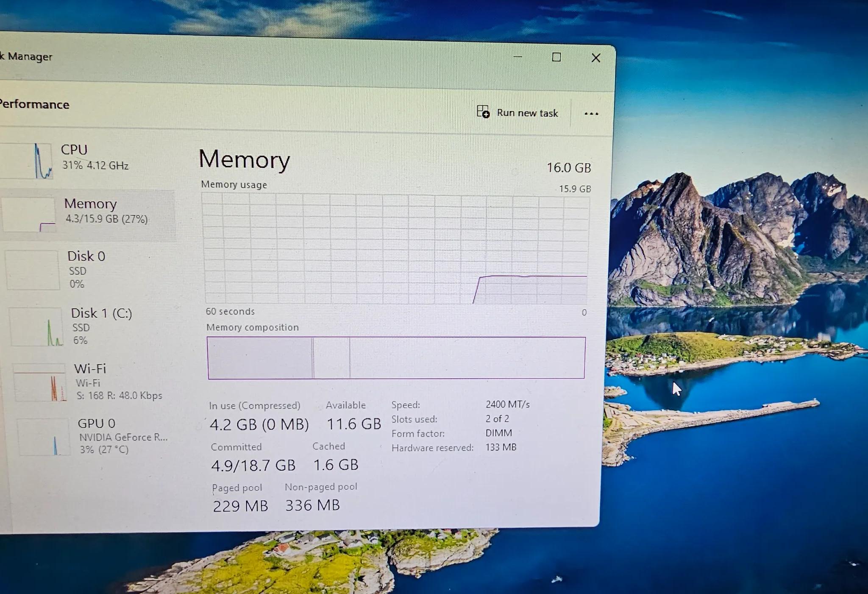Click the Memory mini graph thumbnail
The image size is (868, 594).
click(x=29, y=214)
